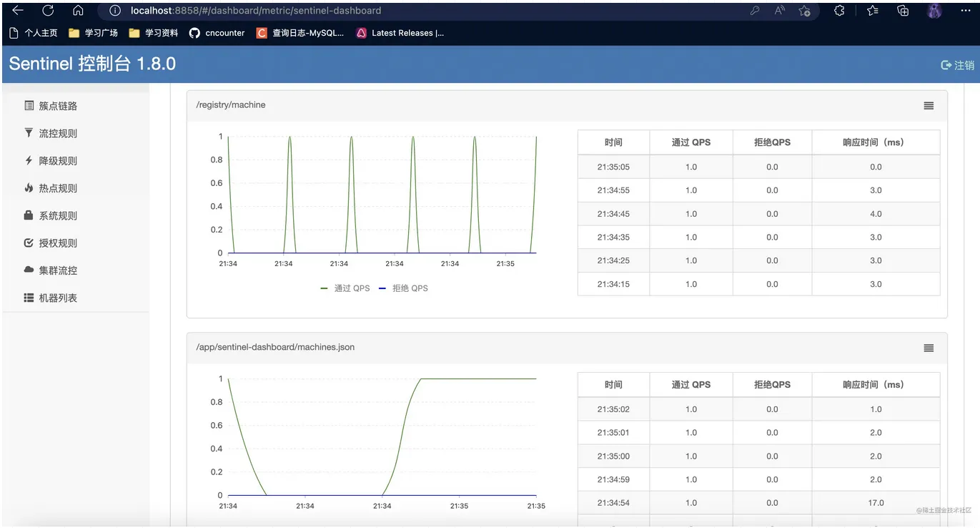Open the 查询日志-MySQL bookmark
The height and width of the screenshot is (528, 980).
300,33
